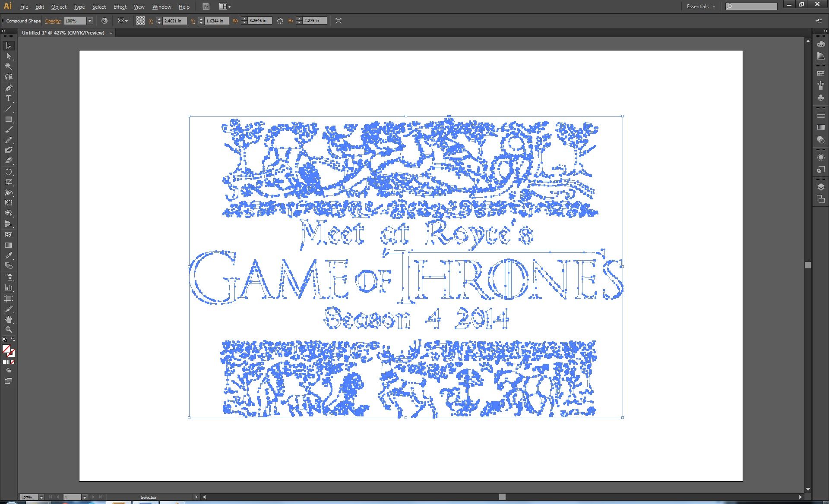Open the Align To selection dropdown
This screenshot has height=504, width=829.
click(123, 21)
